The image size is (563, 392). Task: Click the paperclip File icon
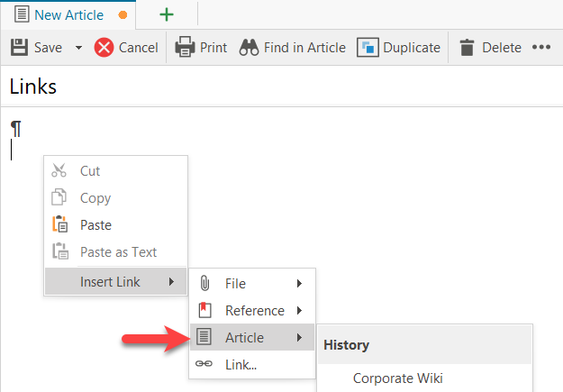click(204, 284)
